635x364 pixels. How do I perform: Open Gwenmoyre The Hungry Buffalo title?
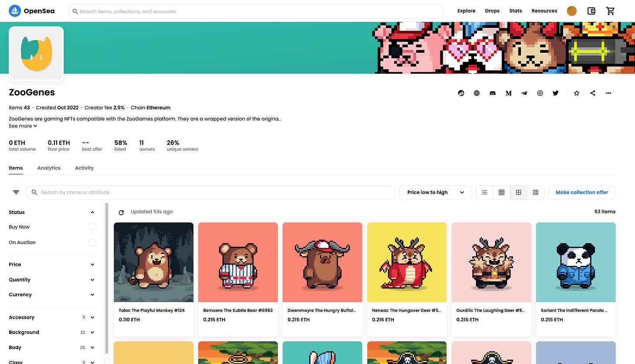coord(322,310)
